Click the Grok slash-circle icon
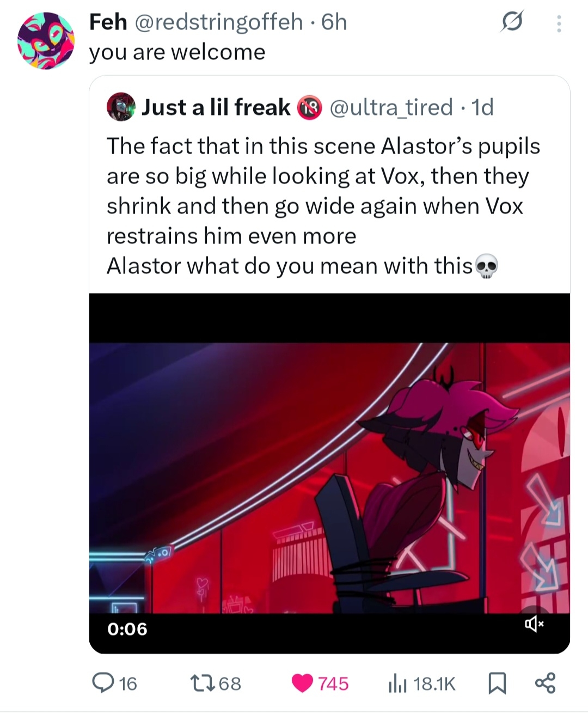The image size is (588, 714). pos(511,23)
